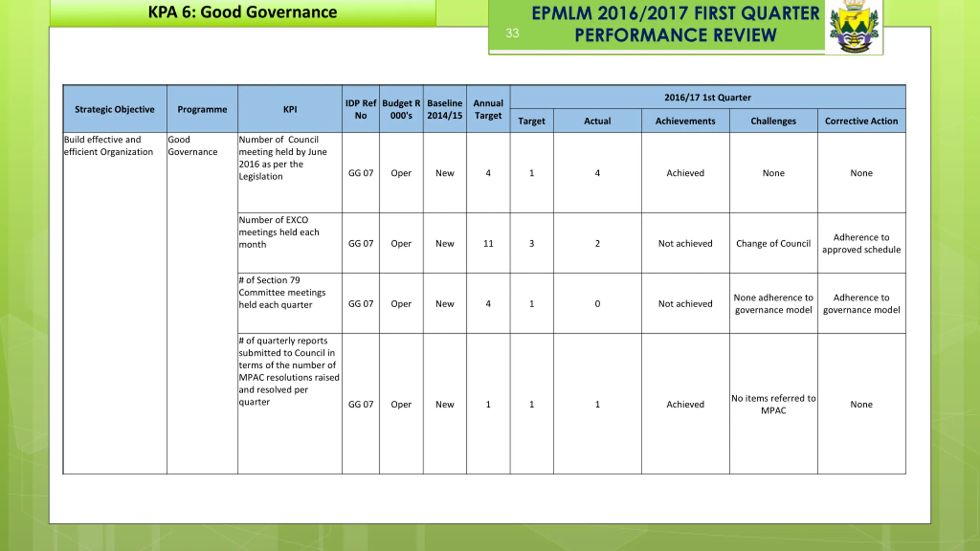Click 'Not achieved' in the EXCO meetings row
Image resolution: width=980 pixels, height=551 pixels.
point(685,243)
